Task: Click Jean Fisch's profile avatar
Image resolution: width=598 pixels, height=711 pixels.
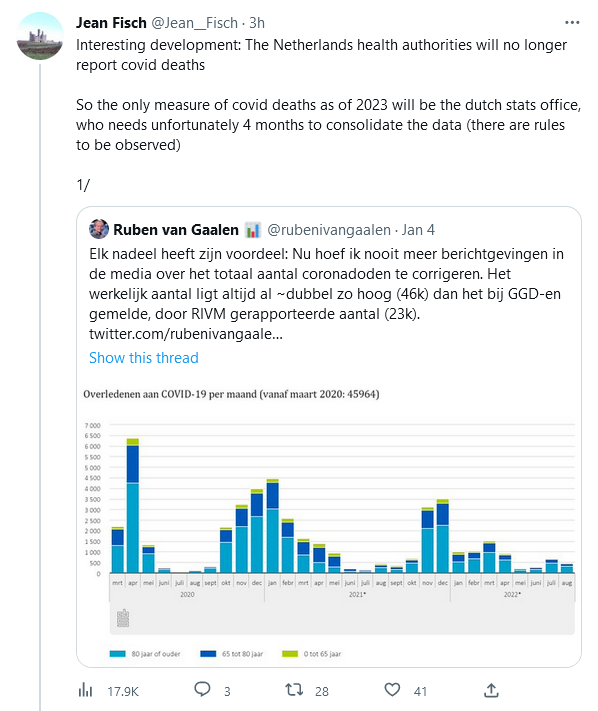Action: [40, 36]
